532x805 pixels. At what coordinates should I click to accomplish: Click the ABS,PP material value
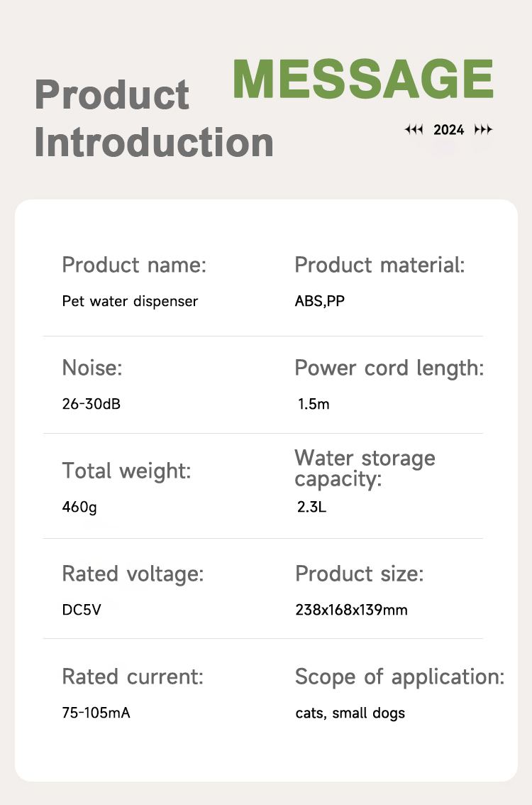tap(320, 301)
